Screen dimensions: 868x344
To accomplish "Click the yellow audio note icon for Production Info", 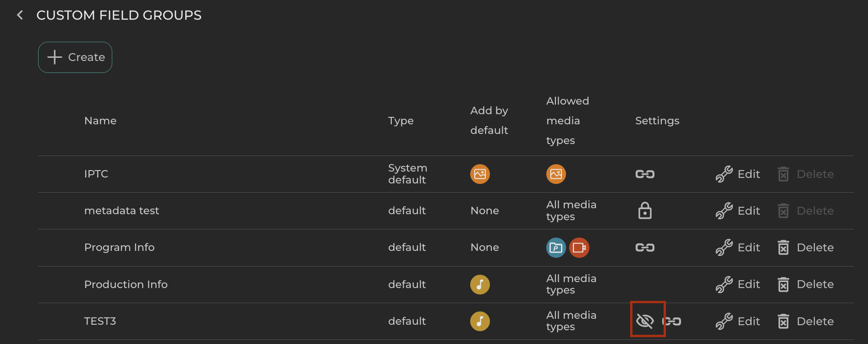I will tap(480, 284).
